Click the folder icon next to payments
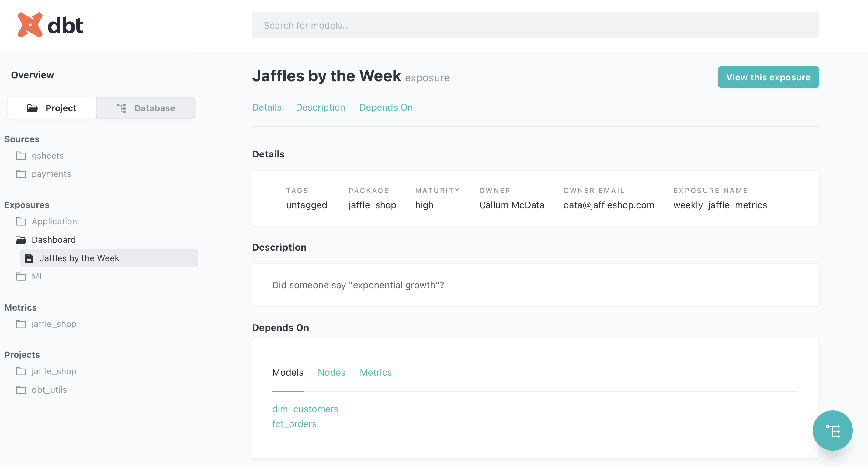Screen dimensions: 868x467 (x=21, y=174)
